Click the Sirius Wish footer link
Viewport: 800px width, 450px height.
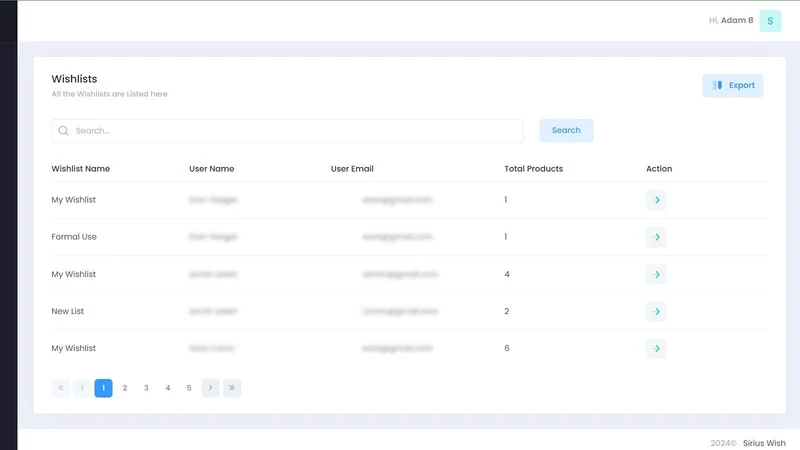coord(764,443)
